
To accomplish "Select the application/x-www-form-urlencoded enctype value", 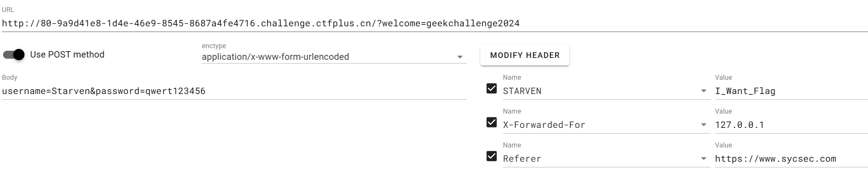I will click(x=275, y=57).
